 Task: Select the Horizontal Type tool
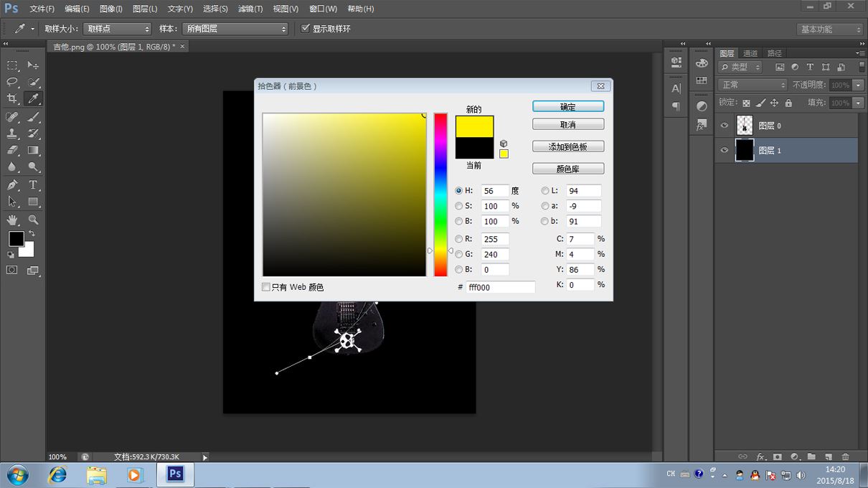(x=33, y=185)
